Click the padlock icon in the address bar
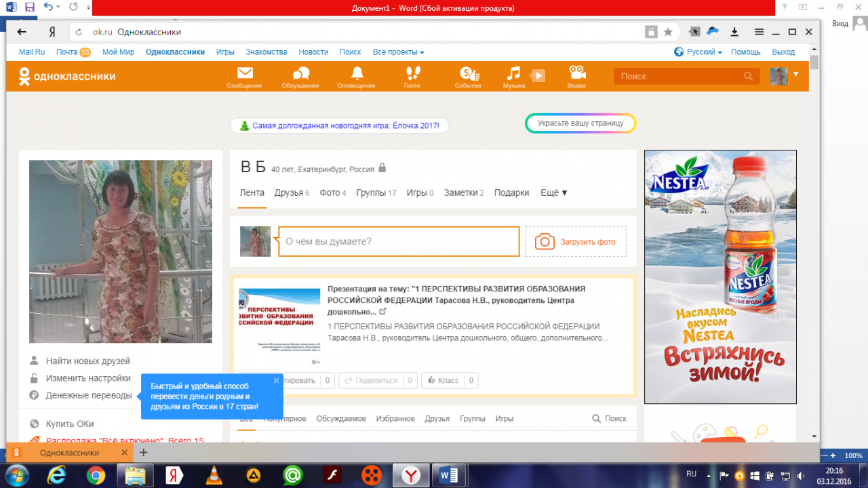868x488 pixels. [x=651, y=32]
